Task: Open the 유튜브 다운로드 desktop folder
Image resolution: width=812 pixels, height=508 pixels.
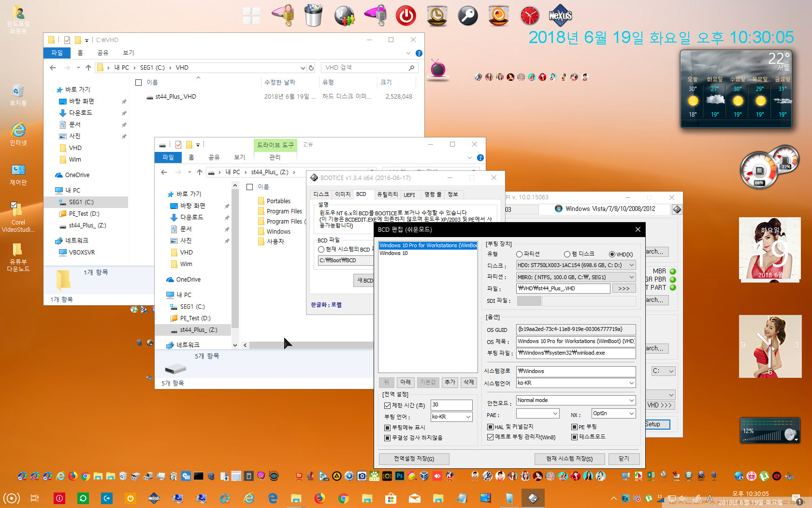Action: click(18, 257)
